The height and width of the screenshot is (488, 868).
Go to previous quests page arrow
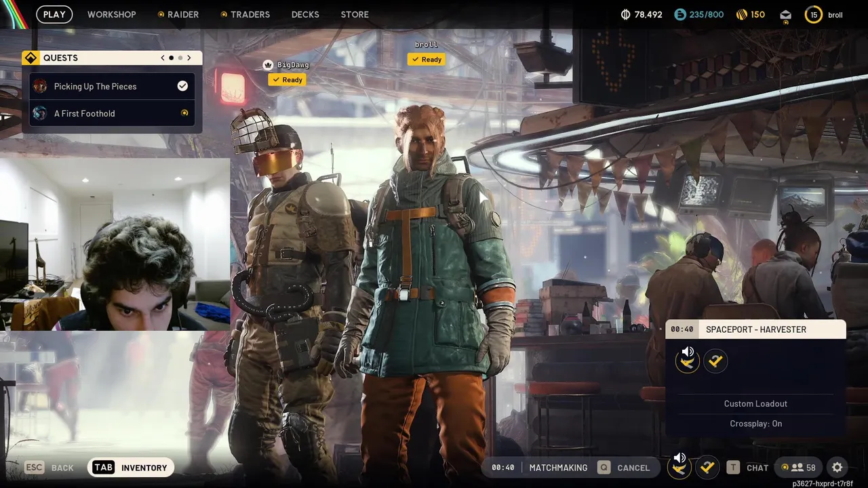pos(163,58)
